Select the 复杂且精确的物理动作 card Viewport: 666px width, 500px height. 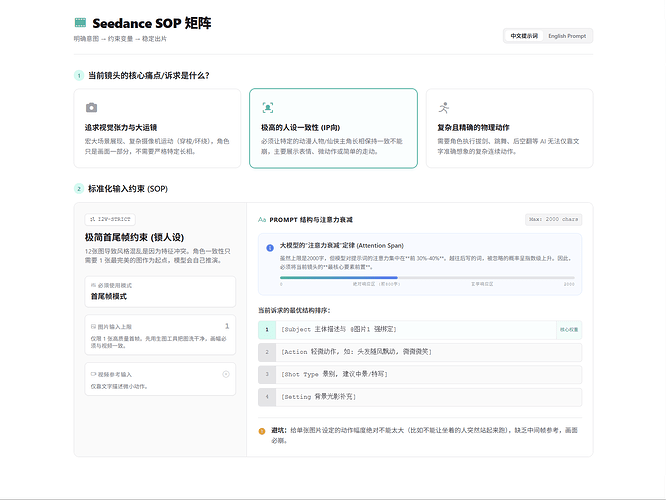click(x=510, y=128)
